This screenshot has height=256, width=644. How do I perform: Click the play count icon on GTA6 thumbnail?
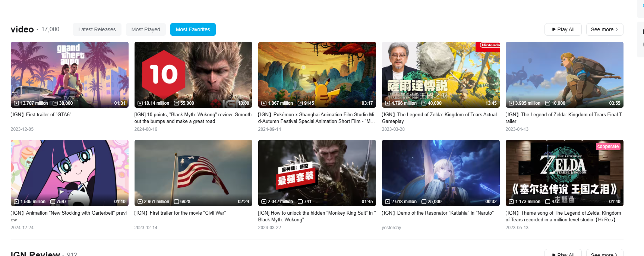coord(16,103)
